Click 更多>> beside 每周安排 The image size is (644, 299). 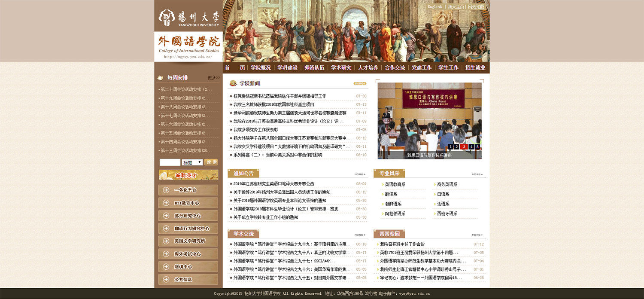tap(214, 78)
